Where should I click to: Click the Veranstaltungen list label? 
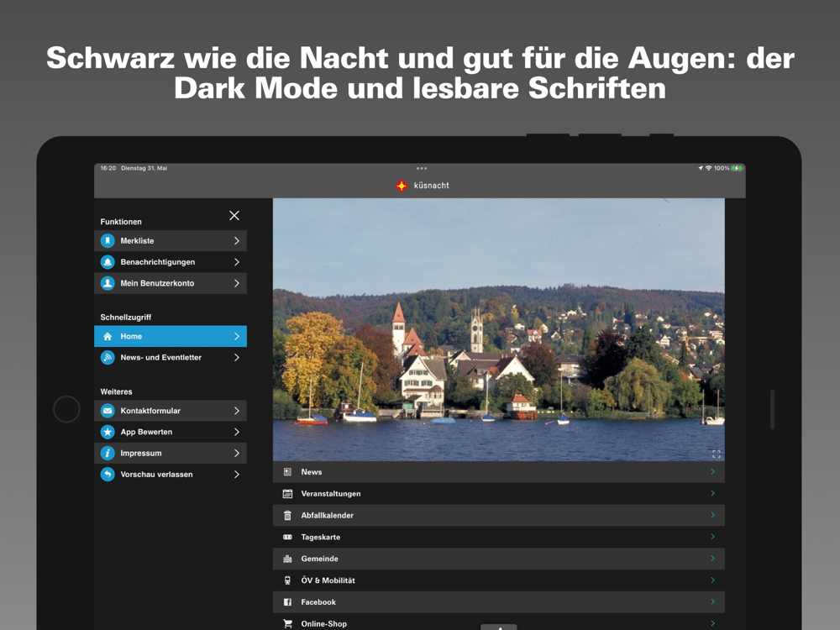(330, 493)
